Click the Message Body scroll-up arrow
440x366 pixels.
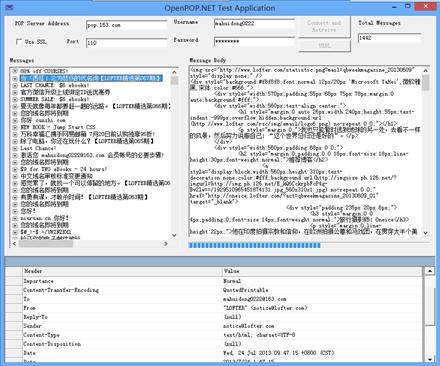point(425,71)
